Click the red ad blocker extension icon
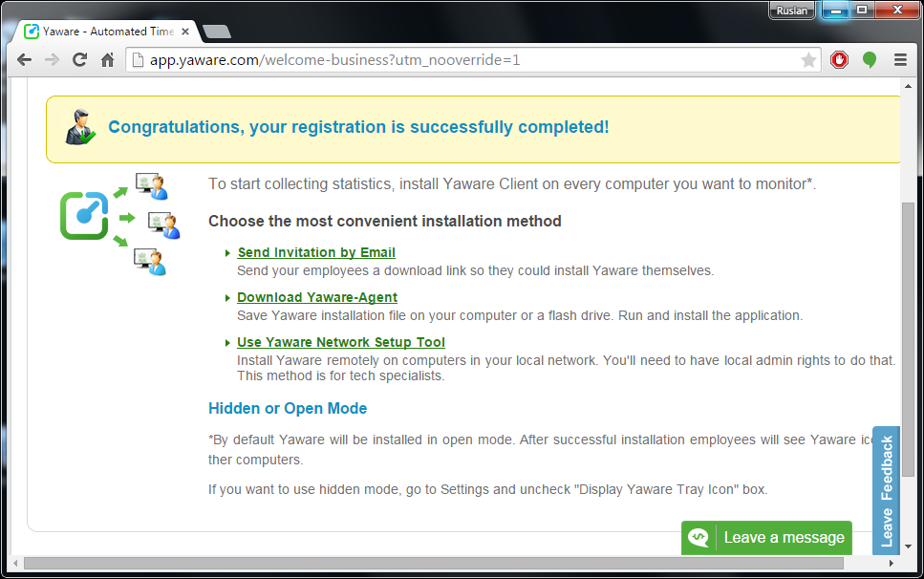 [x=839, y=60]
